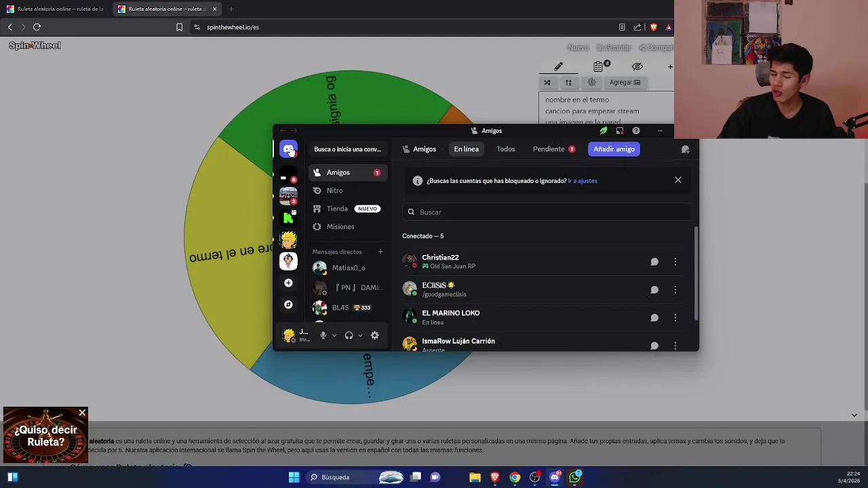The height and width of the screenshot is (488, 868).
Task: Open Google Chrome from taskbar
Action: [515, 477]
